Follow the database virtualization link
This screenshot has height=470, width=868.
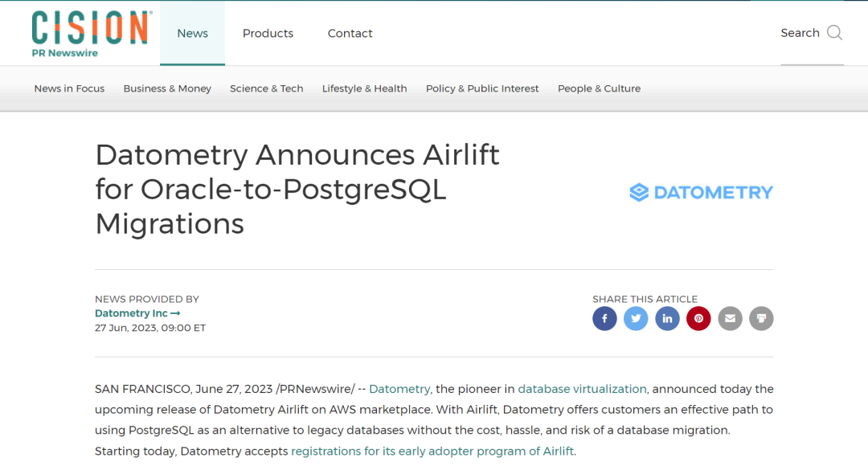pyautogui.click(x=582, y=389)
